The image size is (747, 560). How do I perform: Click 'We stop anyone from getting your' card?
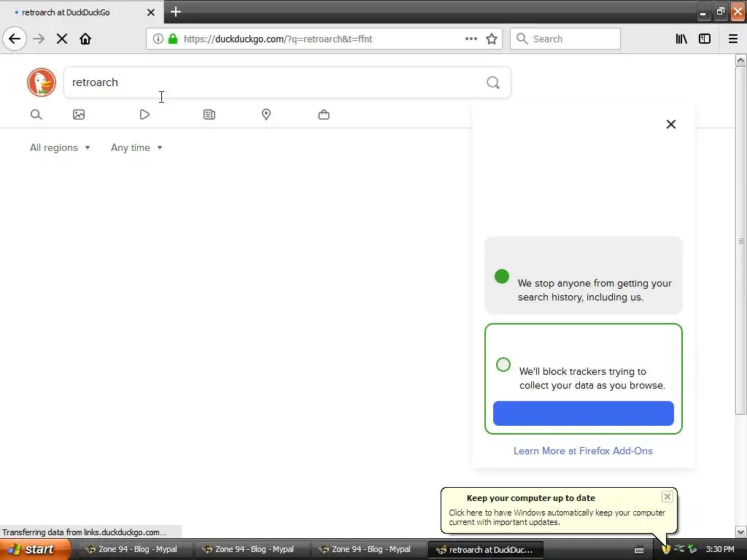click(583, 275)
